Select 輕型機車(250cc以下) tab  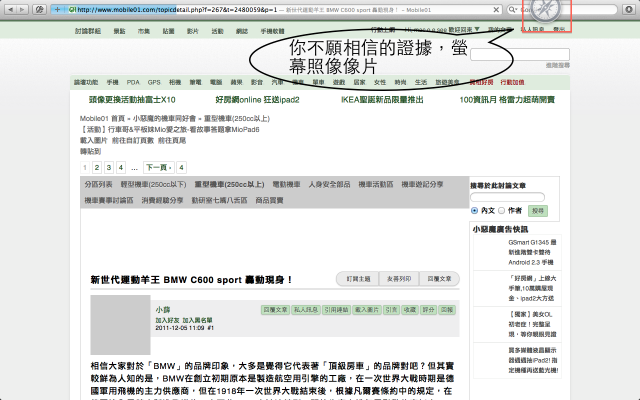point(153,184)
